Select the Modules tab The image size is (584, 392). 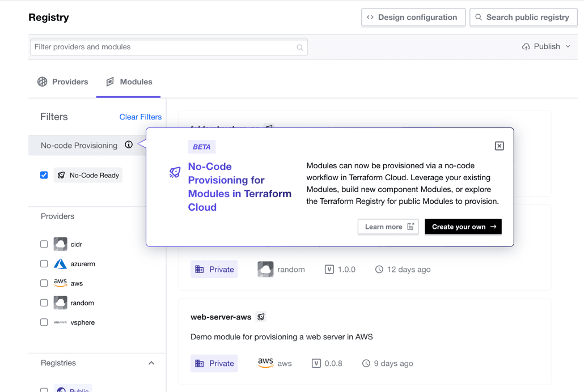click(129, 82)
